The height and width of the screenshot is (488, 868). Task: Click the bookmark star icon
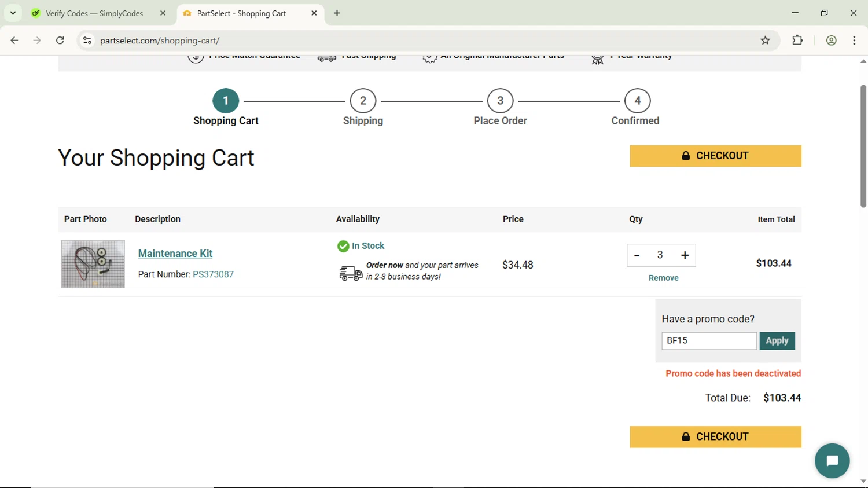coord(765,41)
